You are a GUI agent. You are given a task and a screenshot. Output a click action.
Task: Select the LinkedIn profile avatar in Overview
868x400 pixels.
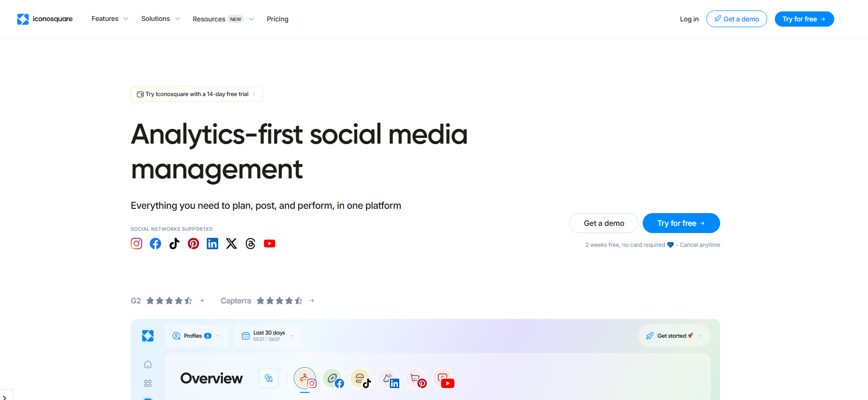coord(388,379)
